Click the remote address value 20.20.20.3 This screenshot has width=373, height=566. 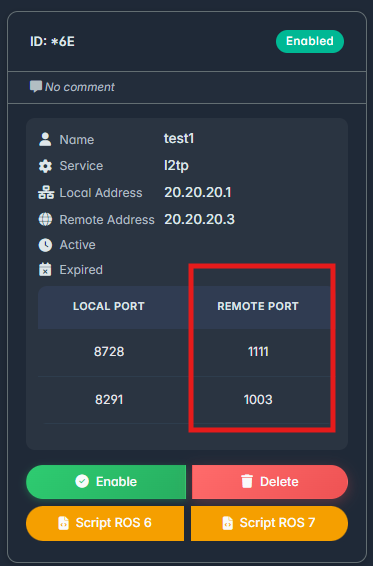click(199, 219)
